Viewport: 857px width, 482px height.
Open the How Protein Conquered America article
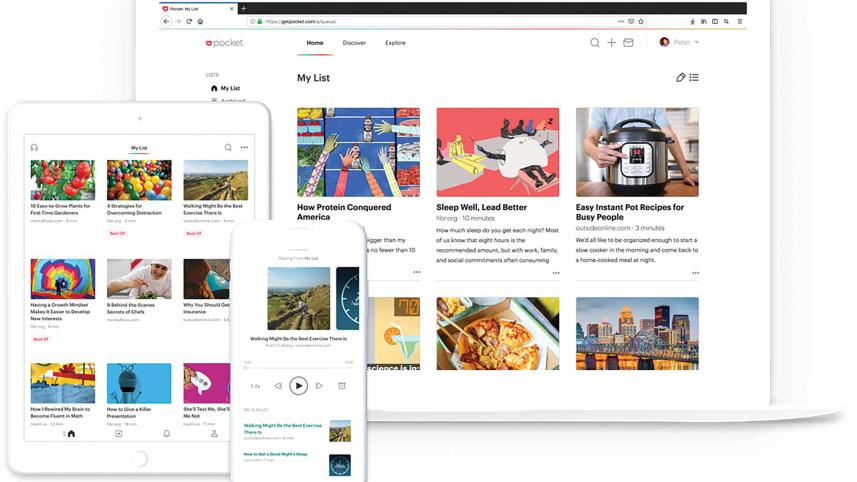341,212
